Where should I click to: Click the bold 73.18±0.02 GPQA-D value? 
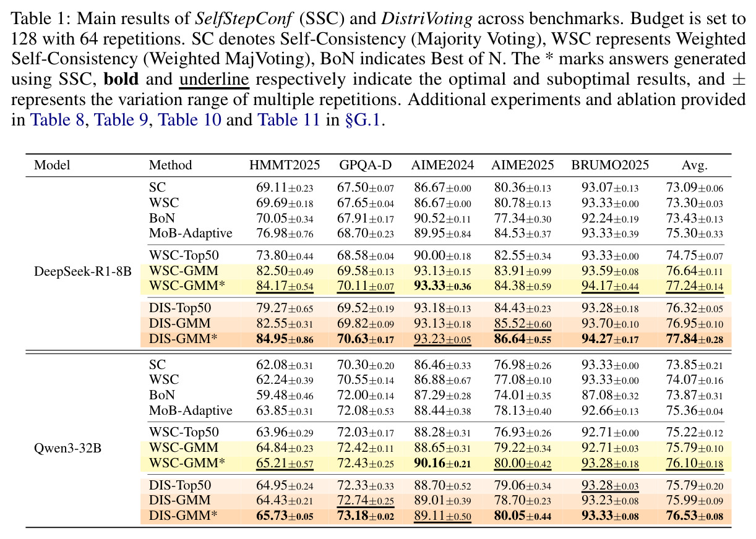pos(365,516)
